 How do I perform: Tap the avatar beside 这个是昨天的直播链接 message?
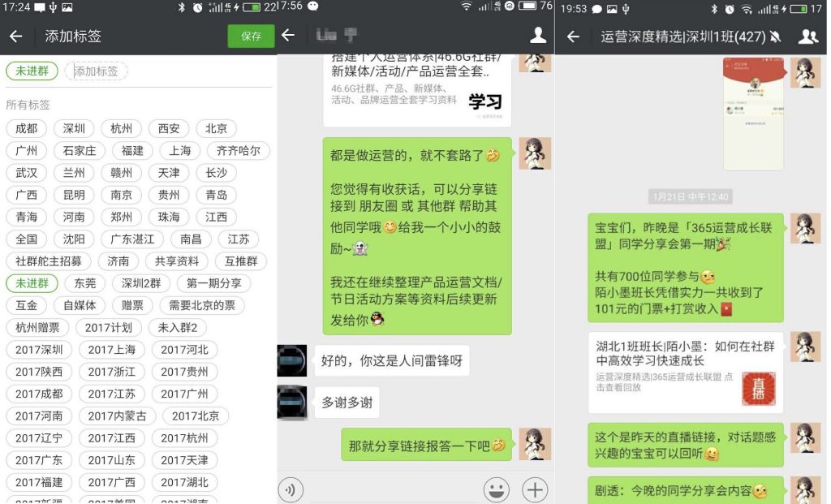805,437
